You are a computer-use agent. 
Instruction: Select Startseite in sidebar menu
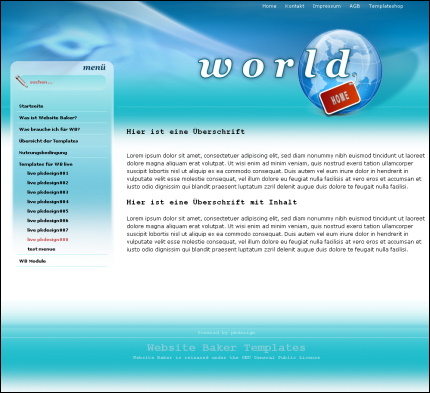click(x=31, y=106)
